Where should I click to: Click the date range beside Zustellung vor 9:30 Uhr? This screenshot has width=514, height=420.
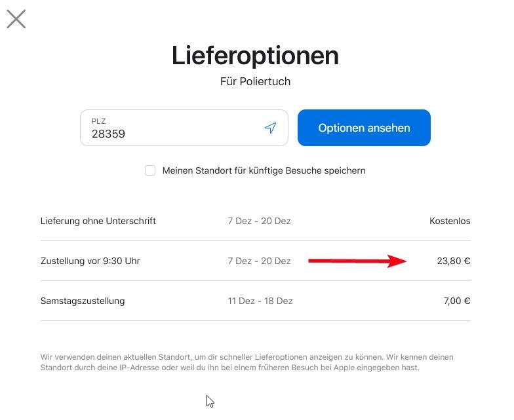click(x=260, y=261)
